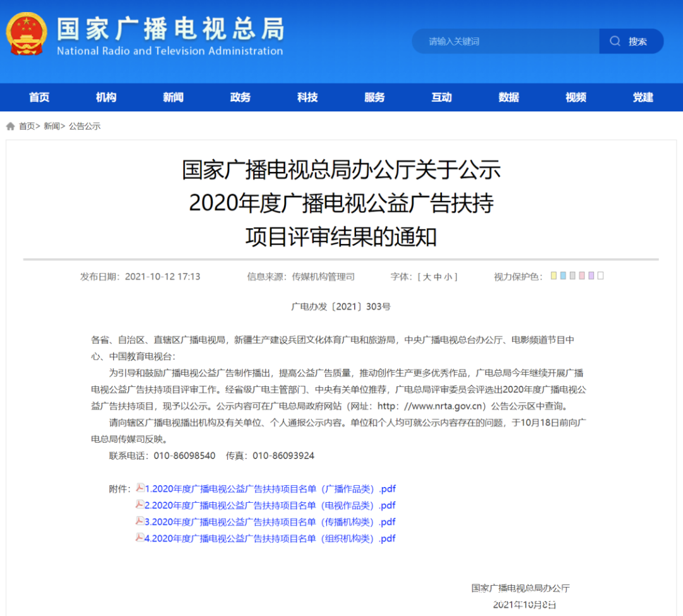Set font size to 大
This screenshot has width=683, height=616.
pos(427,277)
